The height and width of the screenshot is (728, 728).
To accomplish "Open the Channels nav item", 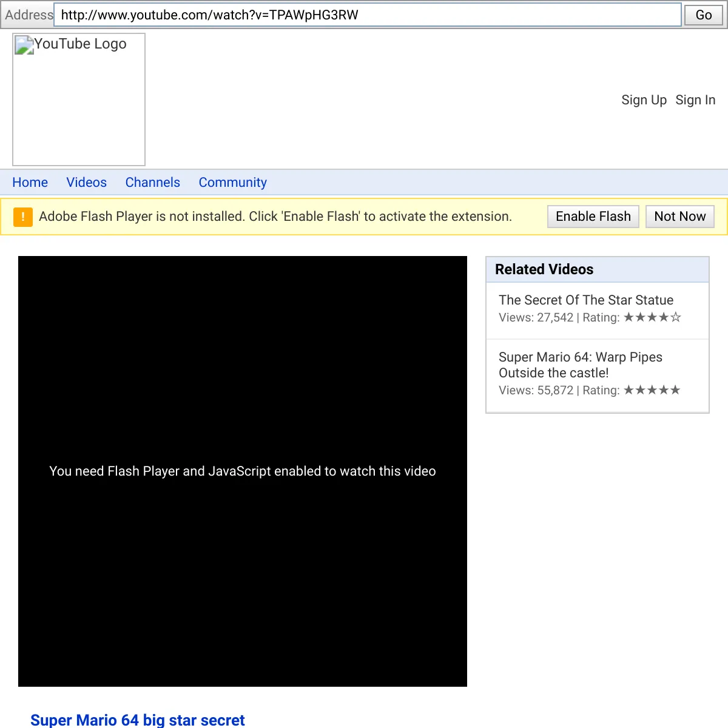I will click(x=152, y=183).
